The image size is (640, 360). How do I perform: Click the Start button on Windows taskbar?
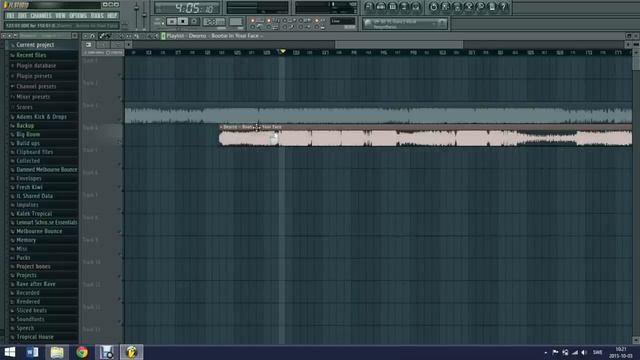9,352
